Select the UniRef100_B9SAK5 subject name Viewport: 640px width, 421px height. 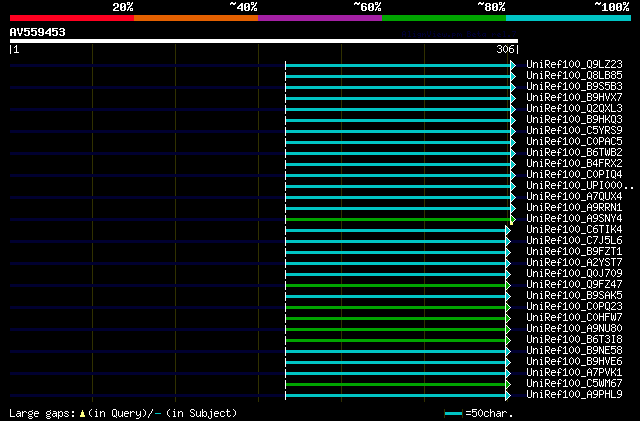pyautogui.click(x=574, y=296)
